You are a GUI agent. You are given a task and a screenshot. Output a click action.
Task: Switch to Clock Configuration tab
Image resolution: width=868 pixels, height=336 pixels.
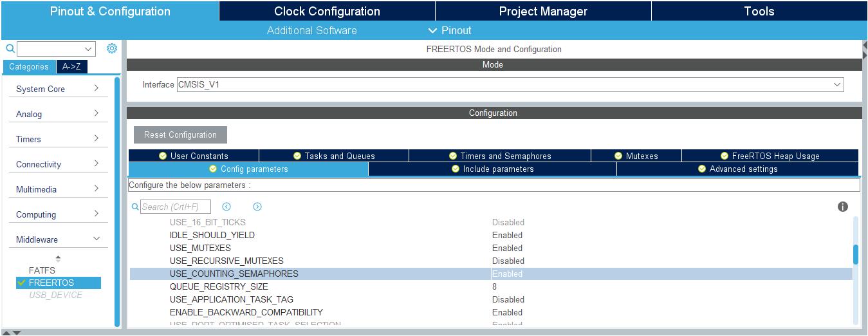(x=327, y=11)
